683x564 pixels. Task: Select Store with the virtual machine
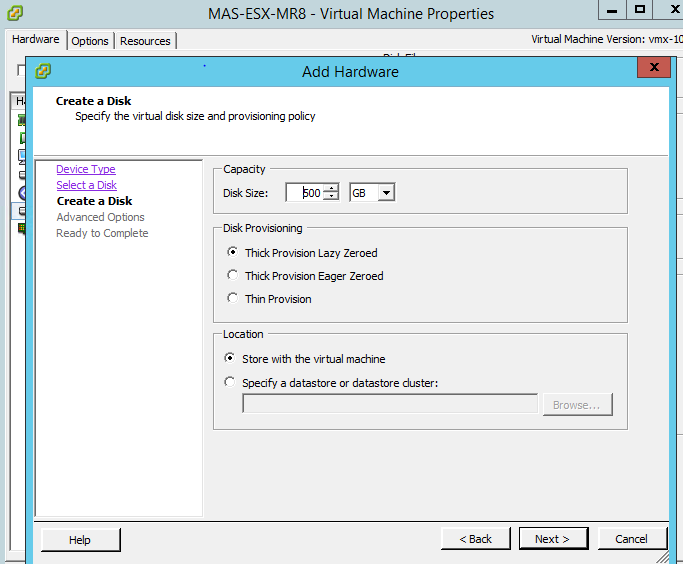pyautogui.click(x=230, y=358)
